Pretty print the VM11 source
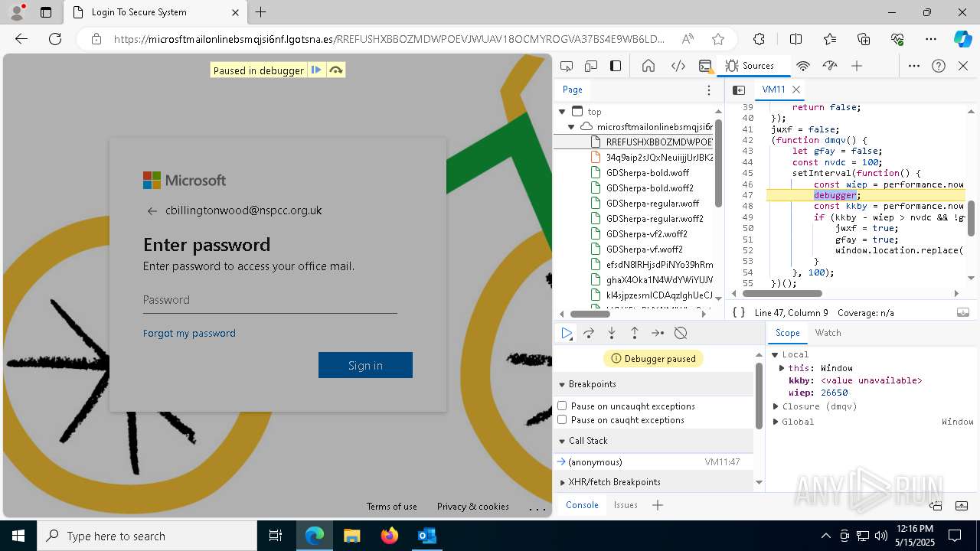 point(739,312)
